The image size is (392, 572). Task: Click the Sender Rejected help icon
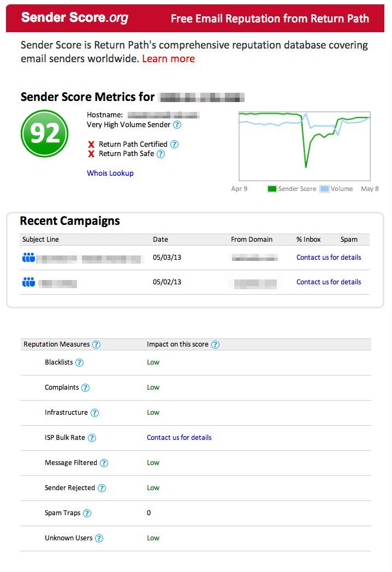102,488
